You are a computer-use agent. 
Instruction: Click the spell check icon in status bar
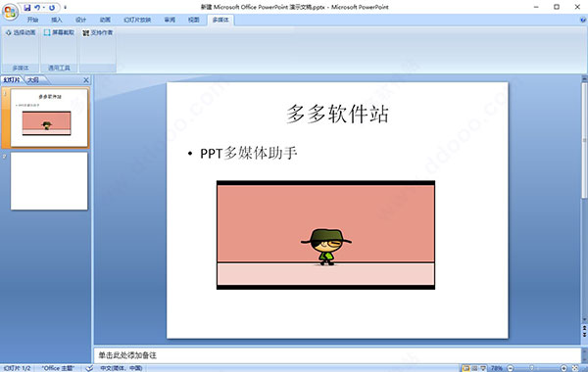[x=89, y=368]
